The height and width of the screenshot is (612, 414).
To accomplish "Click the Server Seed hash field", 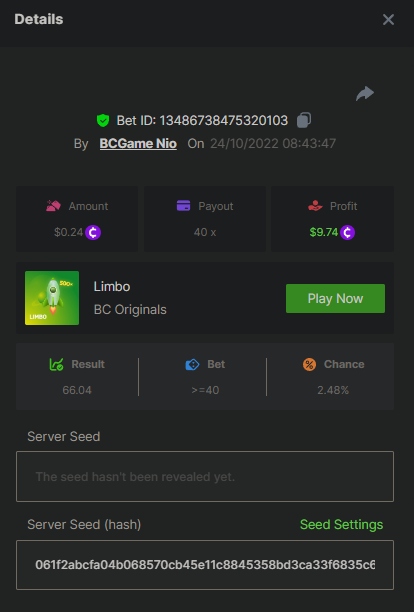I will click(205, 565).
